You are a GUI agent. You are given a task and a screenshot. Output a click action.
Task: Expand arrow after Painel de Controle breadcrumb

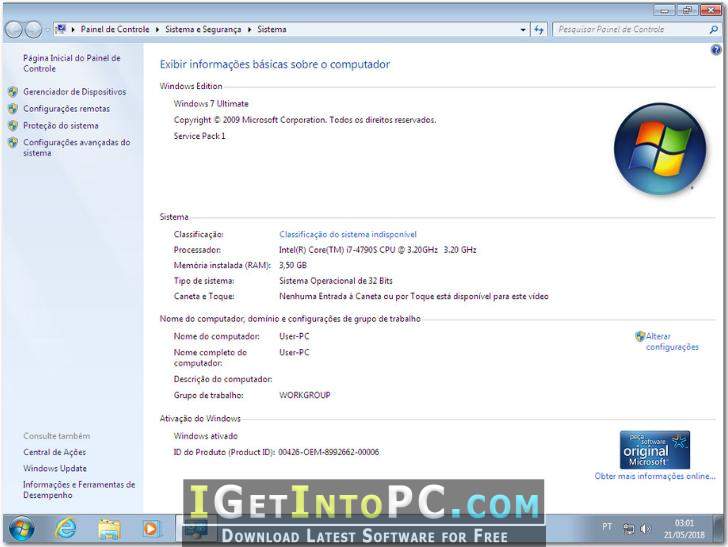point(157,29)
